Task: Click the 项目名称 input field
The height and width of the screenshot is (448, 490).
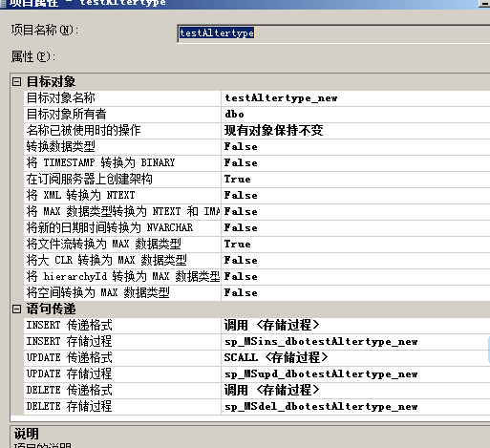Action: 333,33
